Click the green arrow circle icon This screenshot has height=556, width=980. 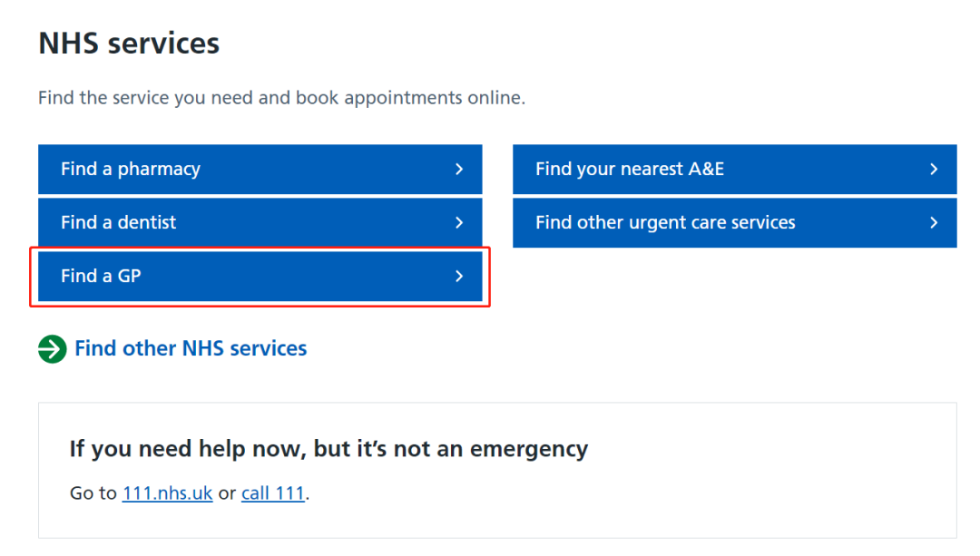(53, 349)
